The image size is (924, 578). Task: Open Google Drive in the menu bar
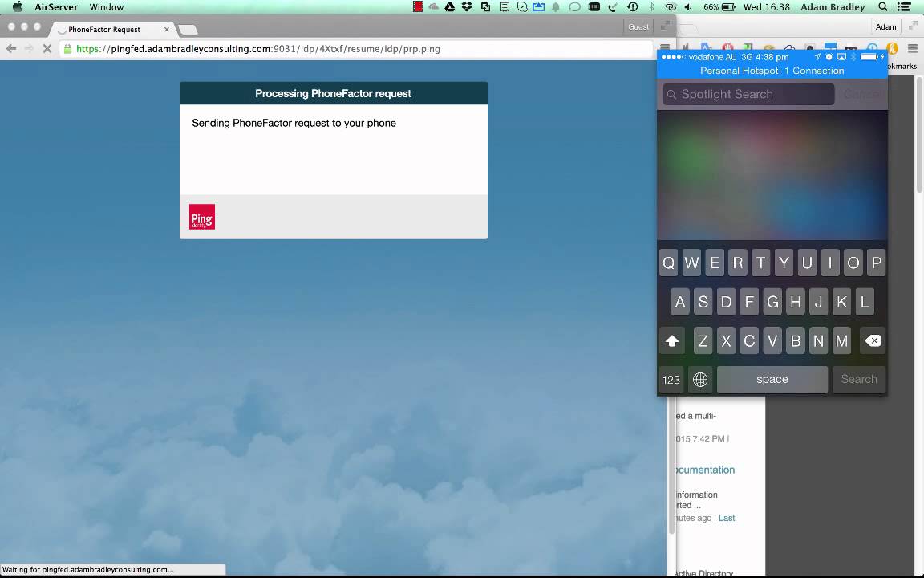click(x=450, y=7)
